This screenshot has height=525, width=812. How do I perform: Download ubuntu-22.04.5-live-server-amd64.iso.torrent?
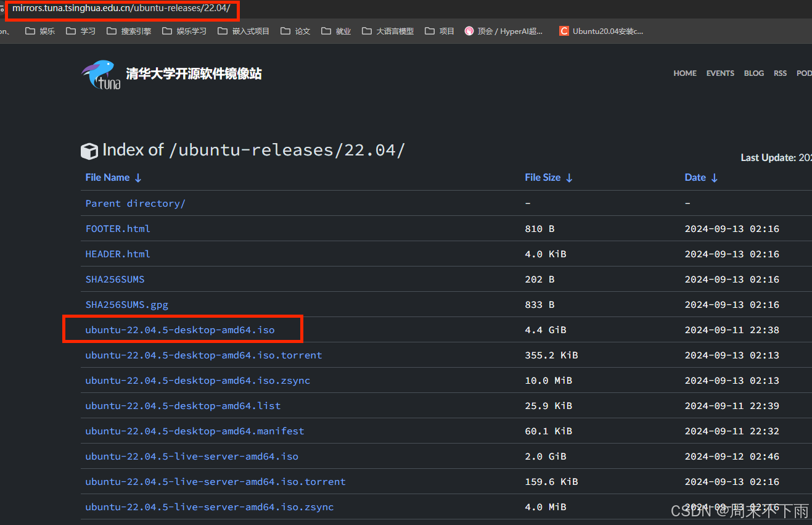[x=215, y=482]
